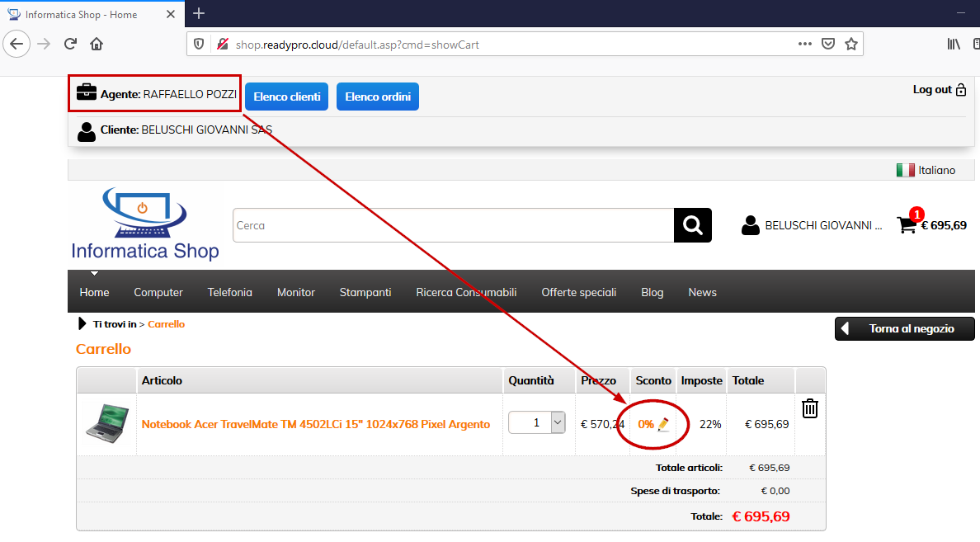The height and width of the screenshot is (542, 980).
Task: Click the € 570,24 price cell
Action: click(x=602, y=425)
